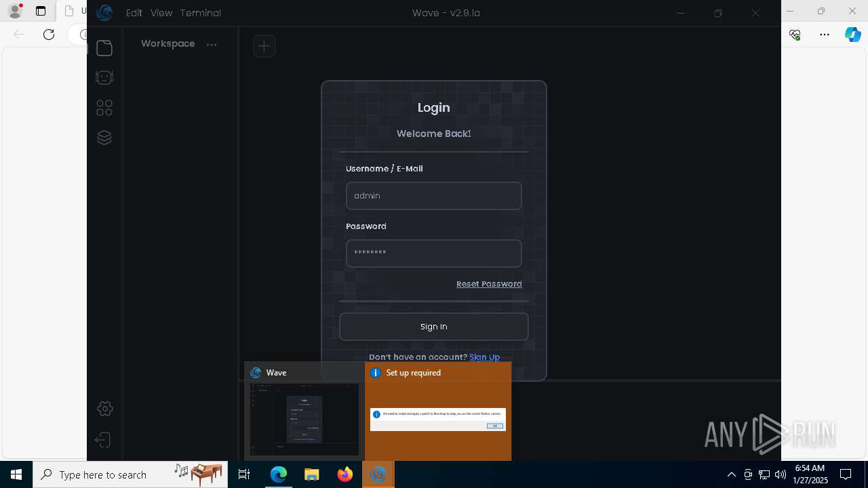Open Edge Settings and more ellipsis
This screenshot has height=488, width=868.
[825, 35]
